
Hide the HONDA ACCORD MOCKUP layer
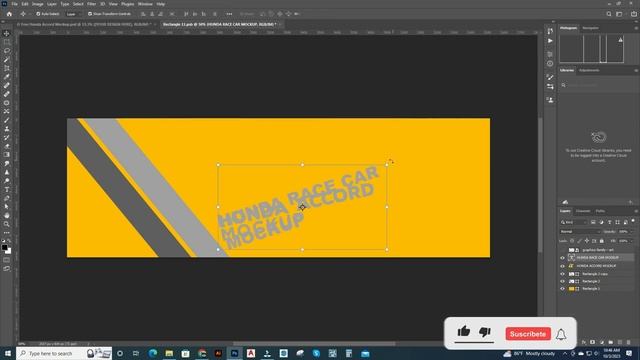(x=562, y=266)
